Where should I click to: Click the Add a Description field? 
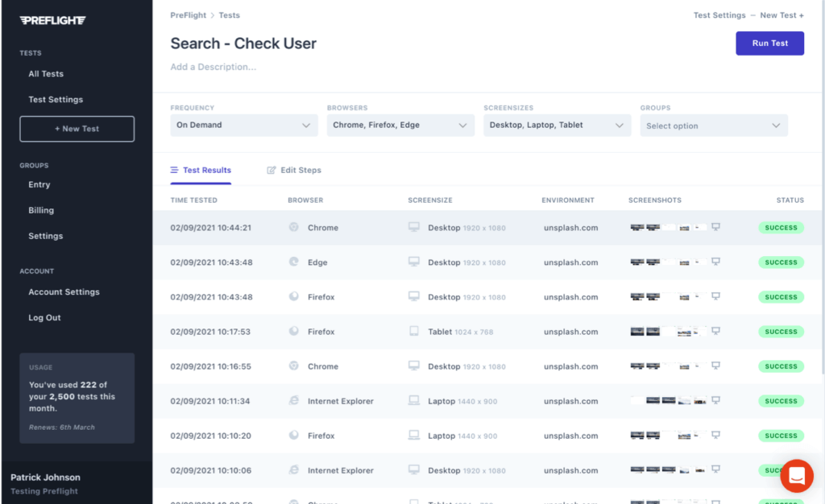click(x=214, y=67)
